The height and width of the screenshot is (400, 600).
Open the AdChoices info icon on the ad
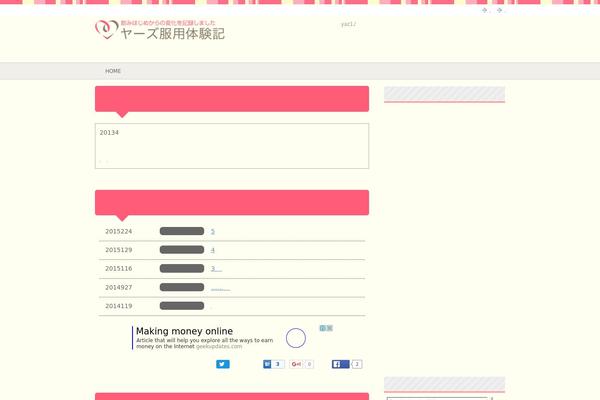tap(323, 328)
